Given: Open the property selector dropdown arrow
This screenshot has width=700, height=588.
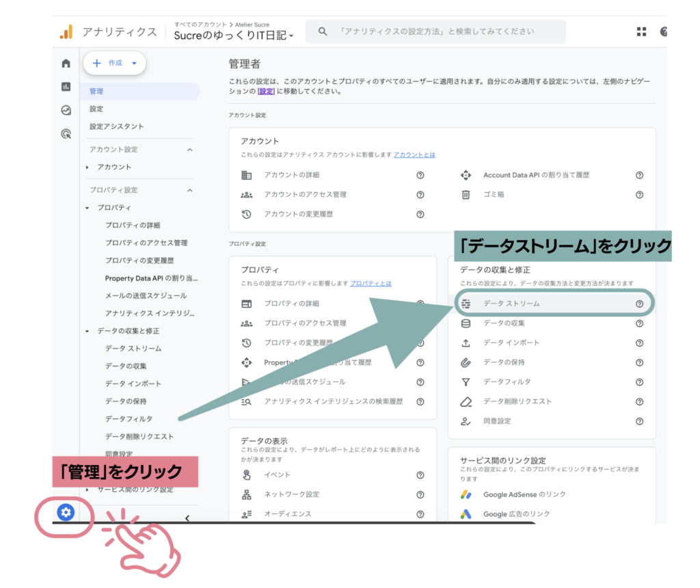Looking at the screenshot, I should click(291, 36).
